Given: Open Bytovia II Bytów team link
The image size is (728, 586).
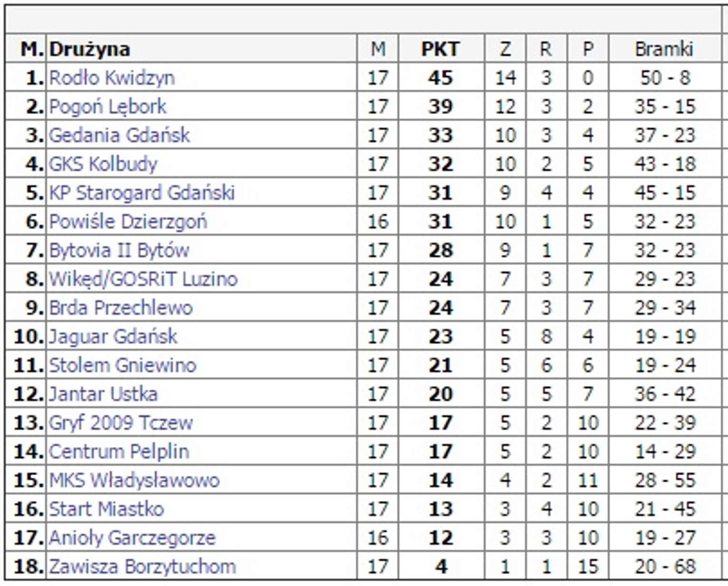Looking at the screenshot, I should click(119, 250).
